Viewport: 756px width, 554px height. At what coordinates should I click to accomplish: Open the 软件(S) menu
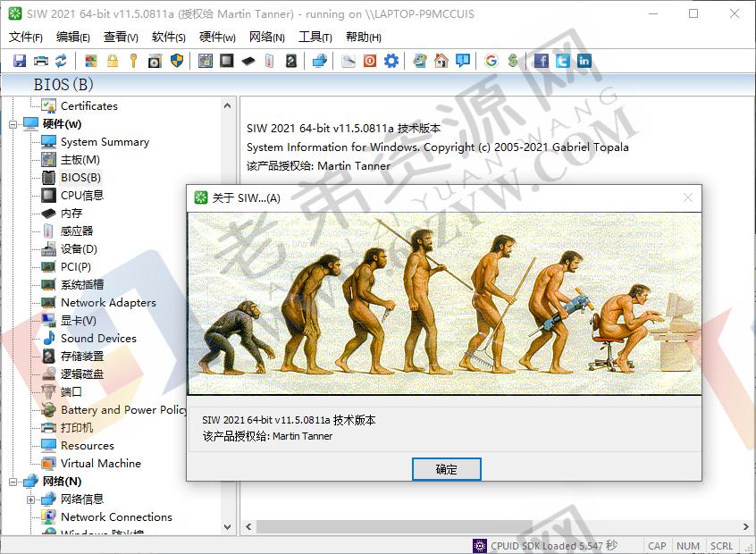168,38
